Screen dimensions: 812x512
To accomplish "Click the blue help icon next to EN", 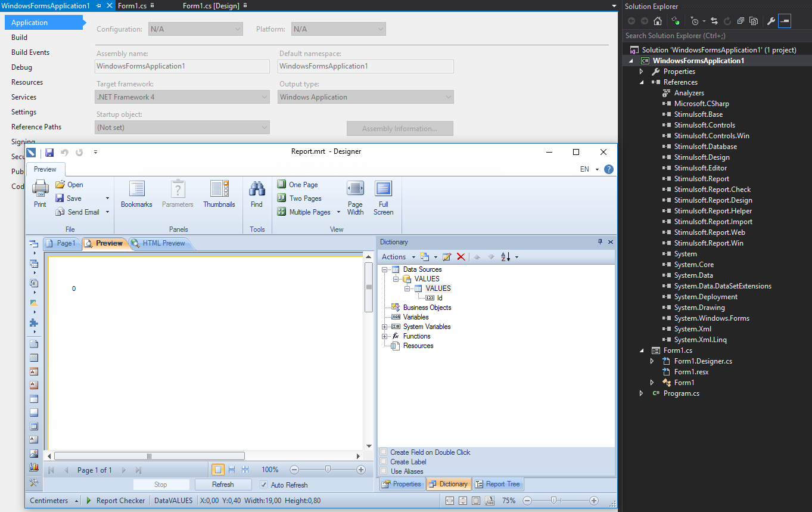I will [609, 169].
